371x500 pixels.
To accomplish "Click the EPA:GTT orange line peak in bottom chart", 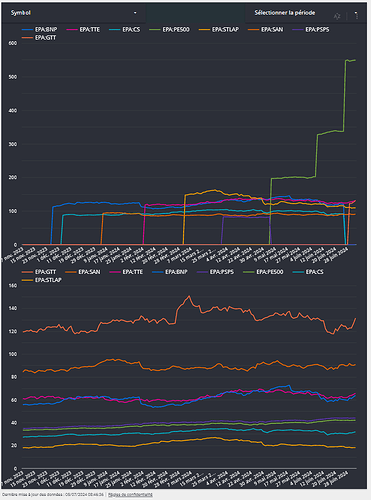I will pyautogui.click(x=189, y=296).
